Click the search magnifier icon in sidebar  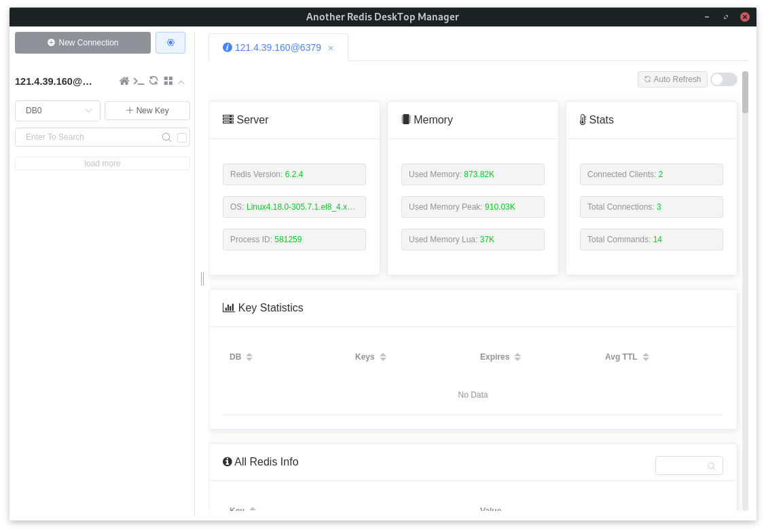pyautogui.click(x=166, y=137)
